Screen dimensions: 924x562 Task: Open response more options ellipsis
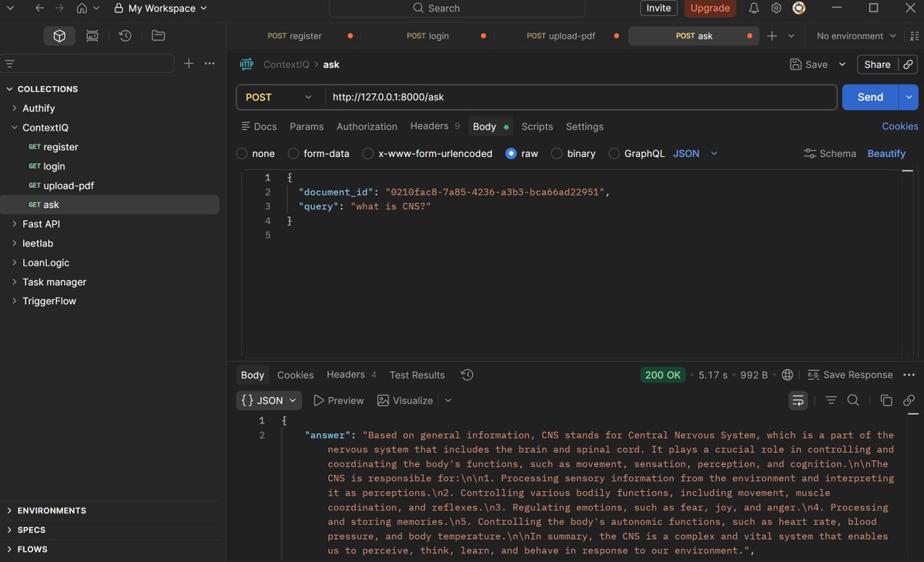tap(909, 375)
